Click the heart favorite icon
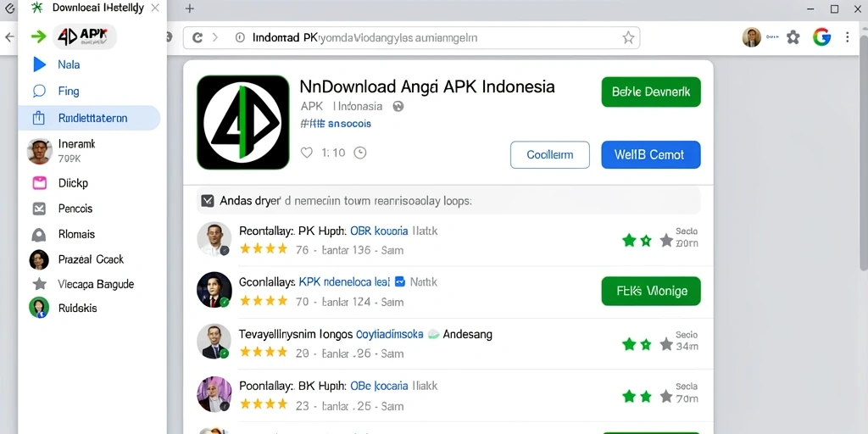This screenshot has width=868, height=434. coord(306,153)
